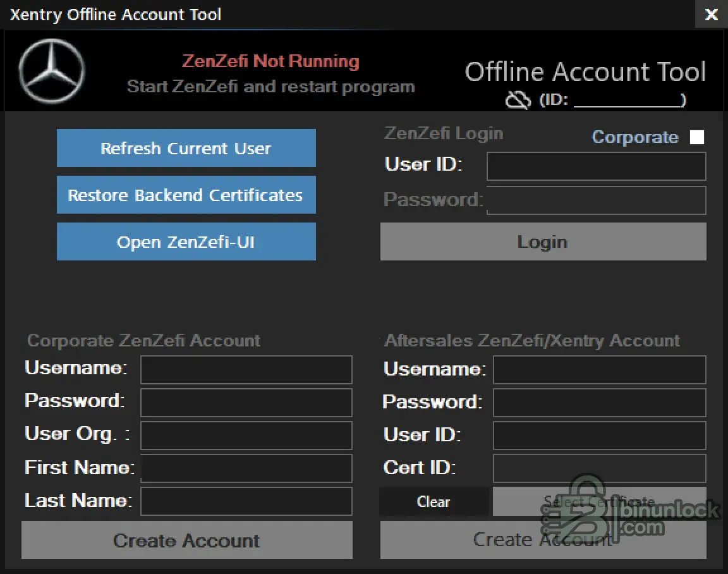Select the Last Name text box
This screenshot has height=574, width=728.
click(x=246, y=501)
